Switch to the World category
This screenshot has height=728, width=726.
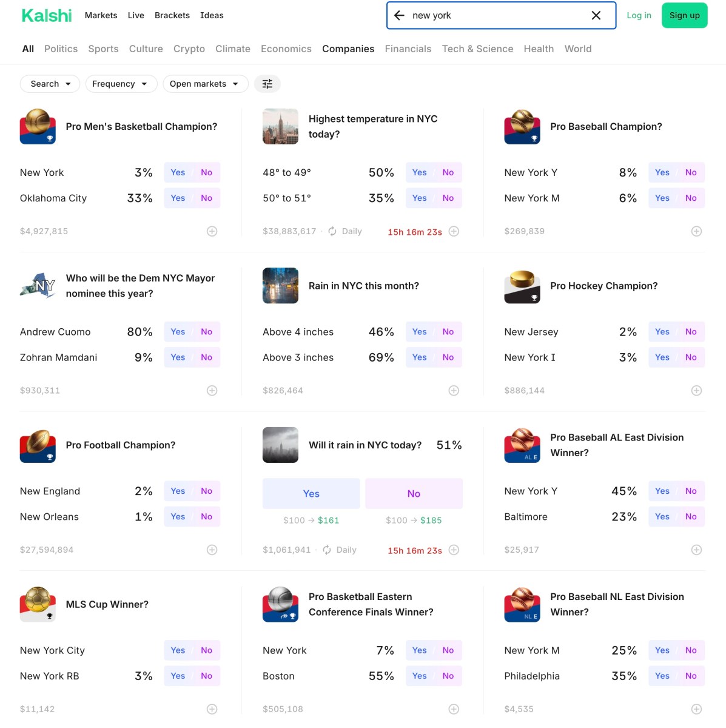[578, 49]
